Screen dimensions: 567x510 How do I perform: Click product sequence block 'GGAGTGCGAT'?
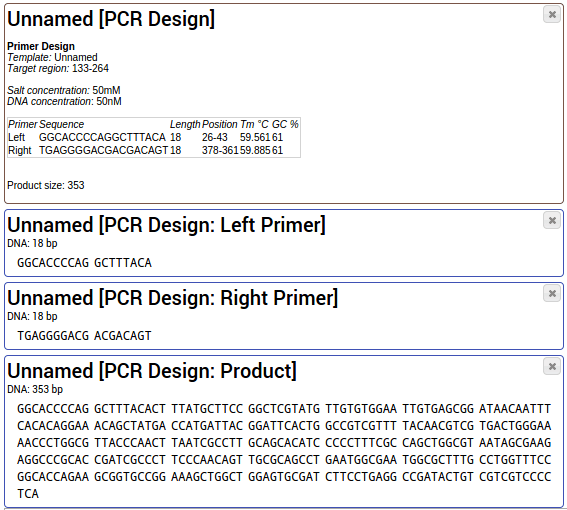click(x=284, y=477)
